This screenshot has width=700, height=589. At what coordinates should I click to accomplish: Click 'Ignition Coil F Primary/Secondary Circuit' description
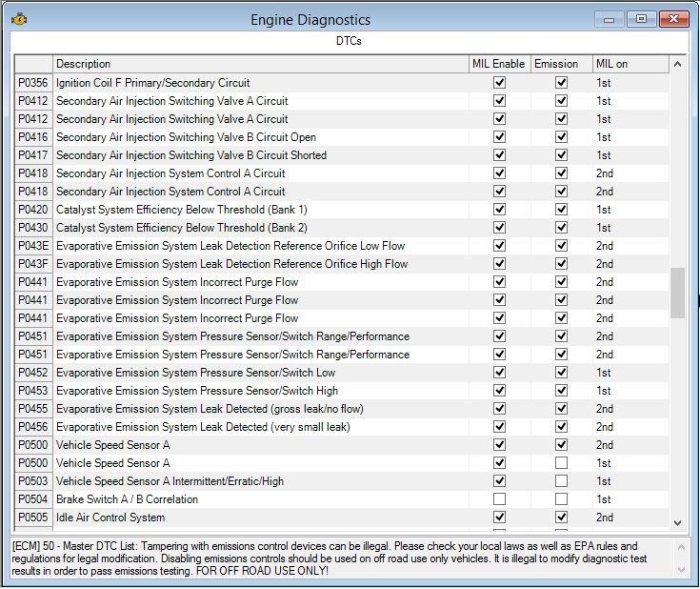click(152, 83)
